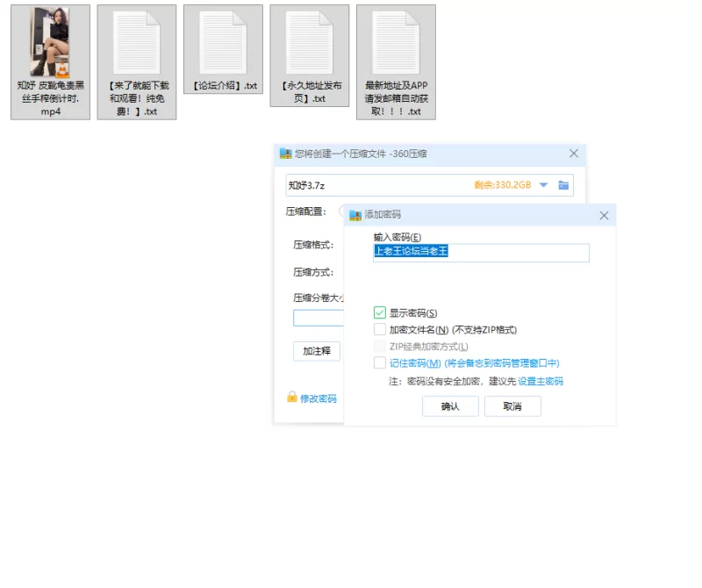Image resolution: width=702 pixels, height=588 pixels.
Task: Click the lock icon next to 修改密码
Action: point(292,397)
